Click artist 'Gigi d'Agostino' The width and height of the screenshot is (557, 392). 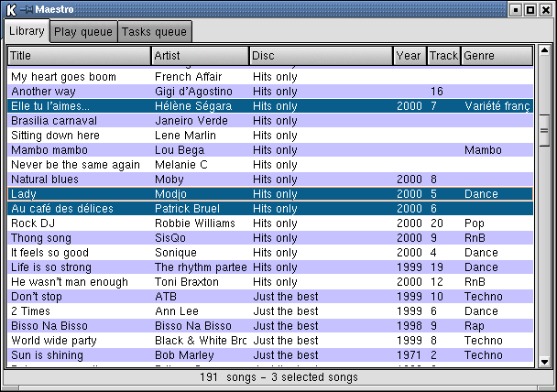click(x=193, y=92)
